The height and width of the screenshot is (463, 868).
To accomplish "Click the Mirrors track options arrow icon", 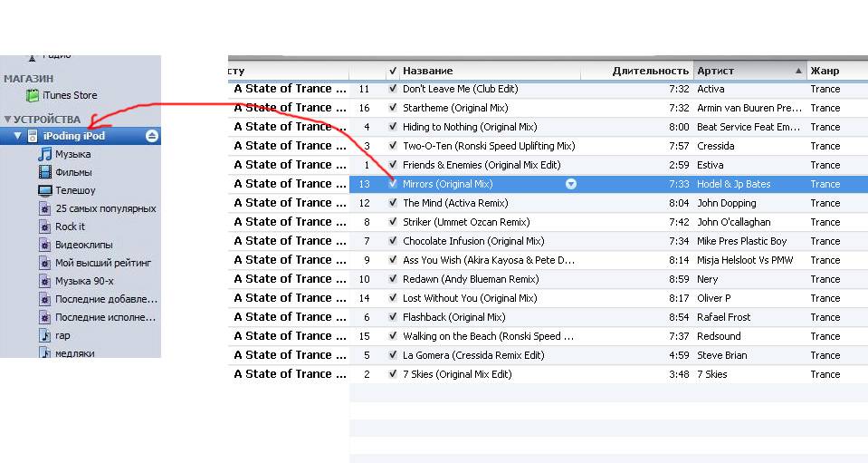I will (x=571, y=184).
